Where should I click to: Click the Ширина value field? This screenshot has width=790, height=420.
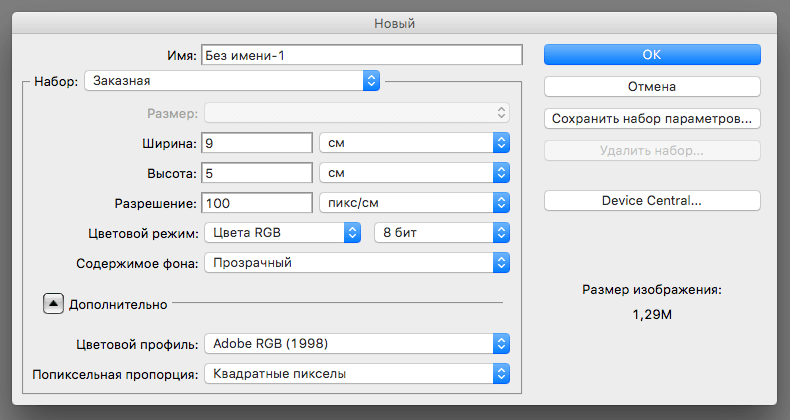coord(257,144)
